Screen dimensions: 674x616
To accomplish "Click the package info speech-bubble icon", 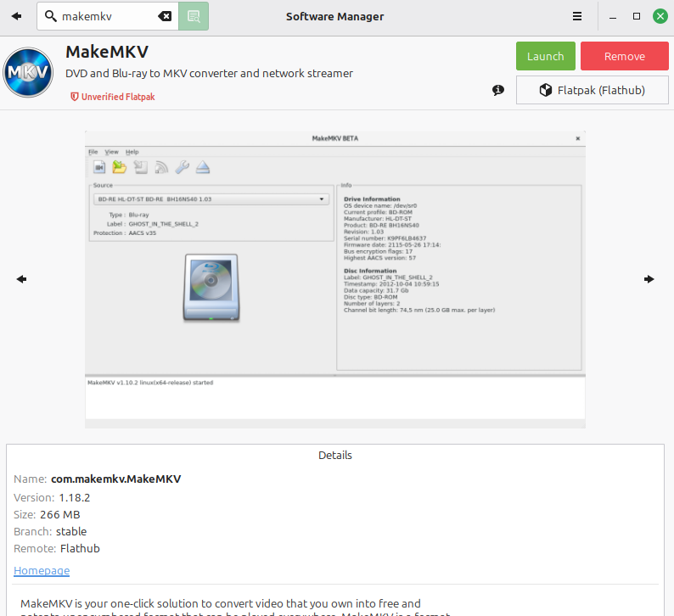I will pyautogui.click(x=497, y=90).
